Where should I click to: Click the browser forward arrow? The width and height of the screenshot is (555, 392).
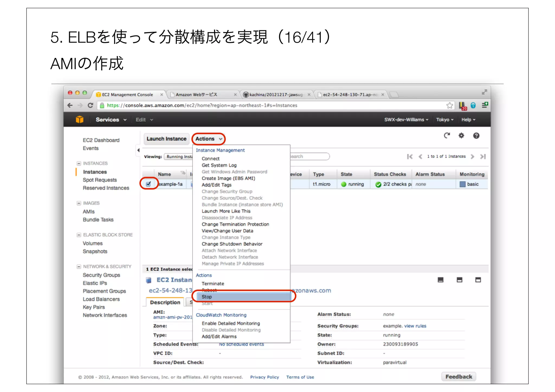[x=80, y=105]
